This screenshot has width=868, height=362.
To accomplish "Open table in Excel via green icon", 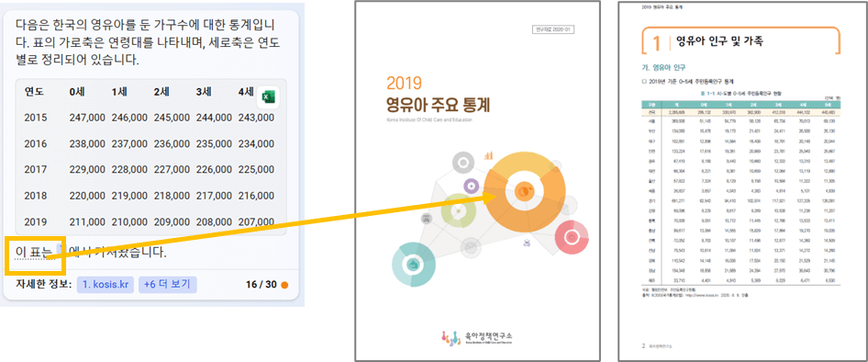I will [x=269, y=97].
